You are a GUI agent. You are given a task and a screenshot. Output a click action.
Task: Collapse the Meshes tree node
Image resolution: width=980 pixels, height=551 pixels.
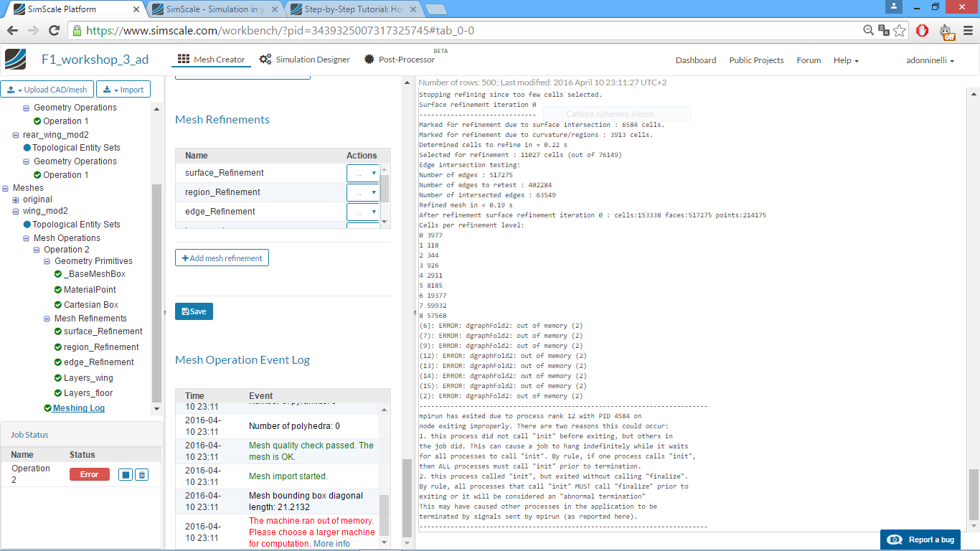(x=6, y=188)
